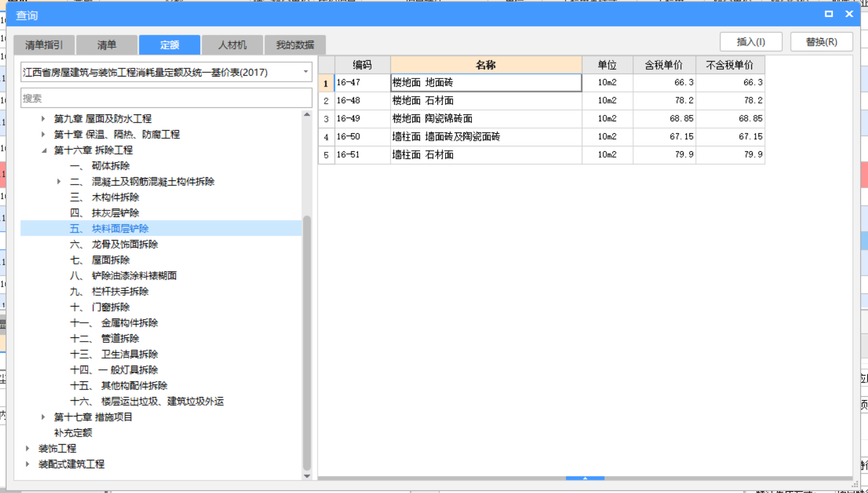This screenshot has height=493, width=868.
Task: Open the 我的数据 tab
Action: pyautogui.click(x=295, y=45)
